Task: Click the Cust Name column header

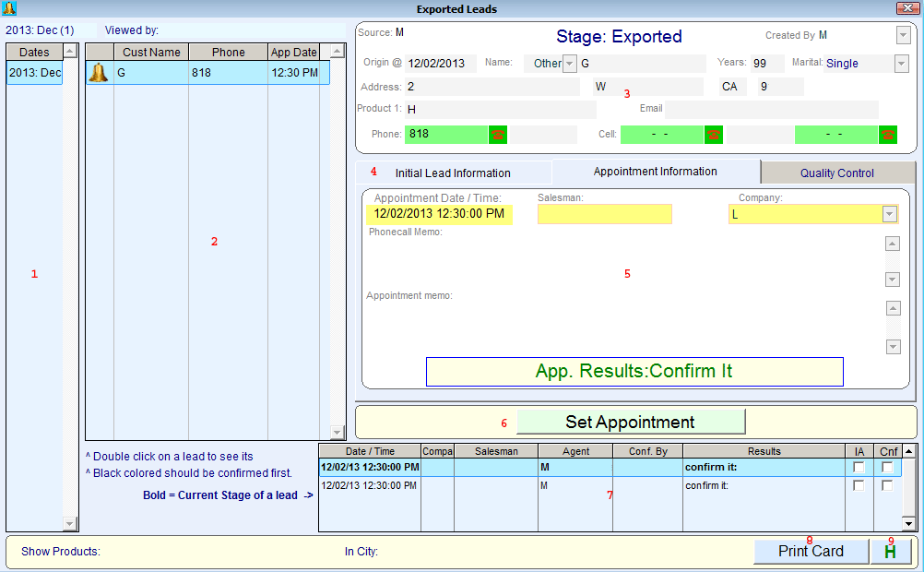Action: [151, 52]
